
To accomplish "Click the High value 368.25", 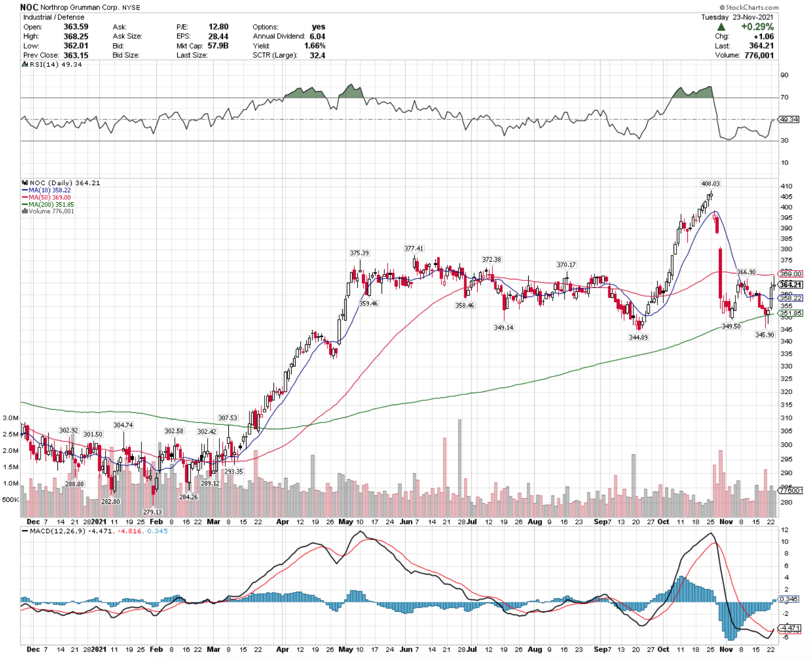I will [76, 36].
